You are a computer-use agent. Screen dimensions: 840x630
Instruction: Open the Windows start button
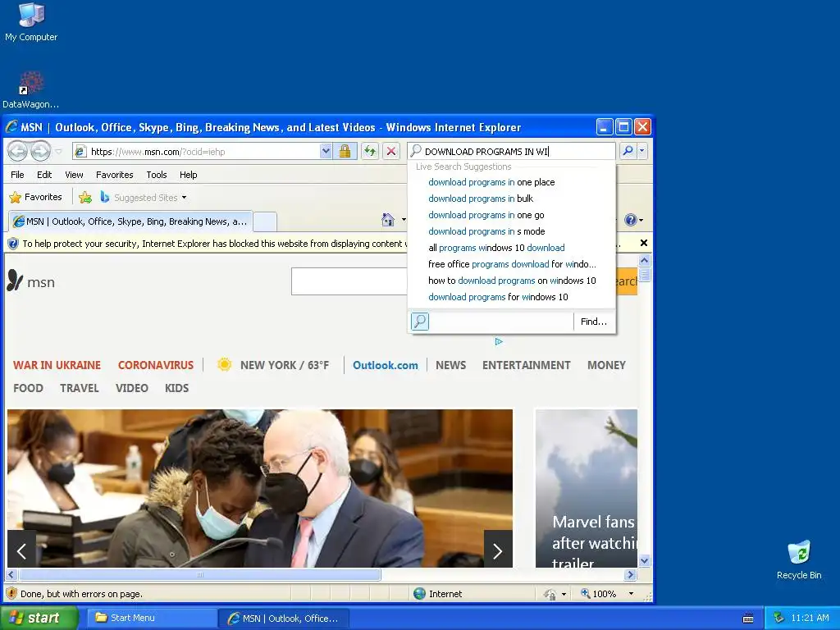click(x=39, y=618)
